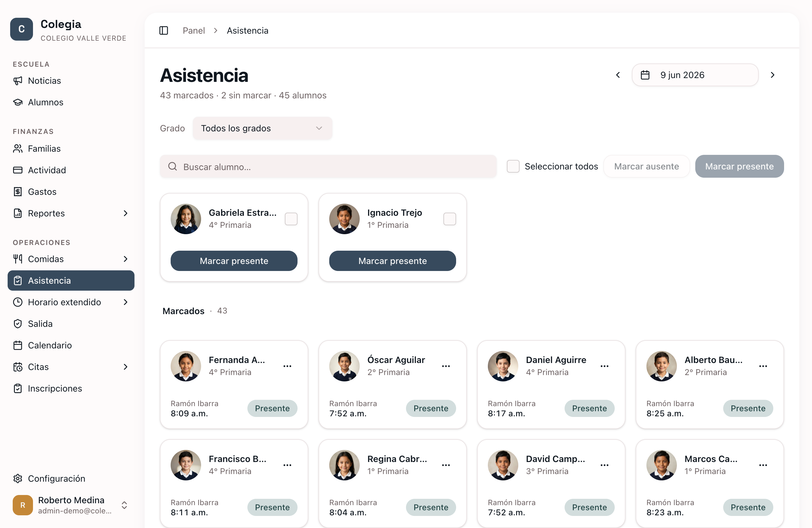812x528 pixels.
Task: Click the Gastos receipt icon
Action: 18,191
